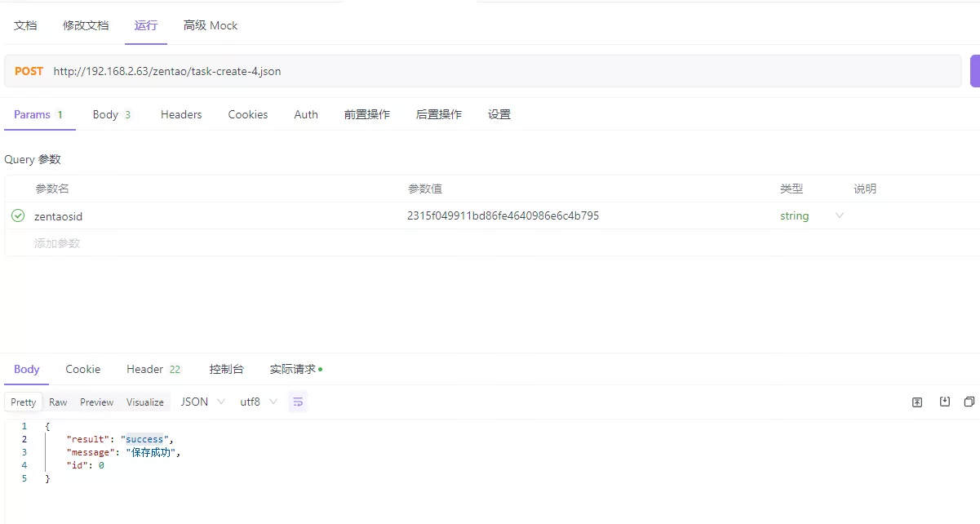This screenshot has width=980, height=524.
Task: Open the 后置操作 tab
Action: [x=439, y=114]
